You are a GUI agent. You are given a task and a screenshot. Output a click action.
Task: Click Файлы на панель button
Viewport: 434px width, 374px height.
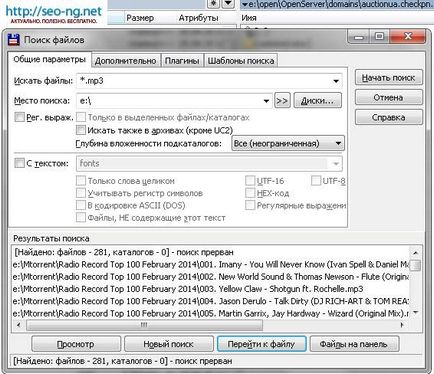[x=354, y=344]
